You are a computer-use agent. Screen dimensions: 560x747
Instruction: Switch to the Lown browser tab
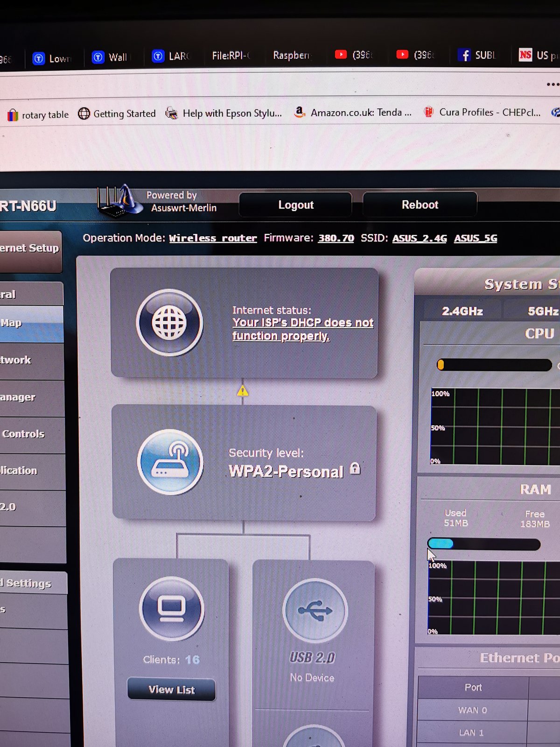click(x=51, y=58)
